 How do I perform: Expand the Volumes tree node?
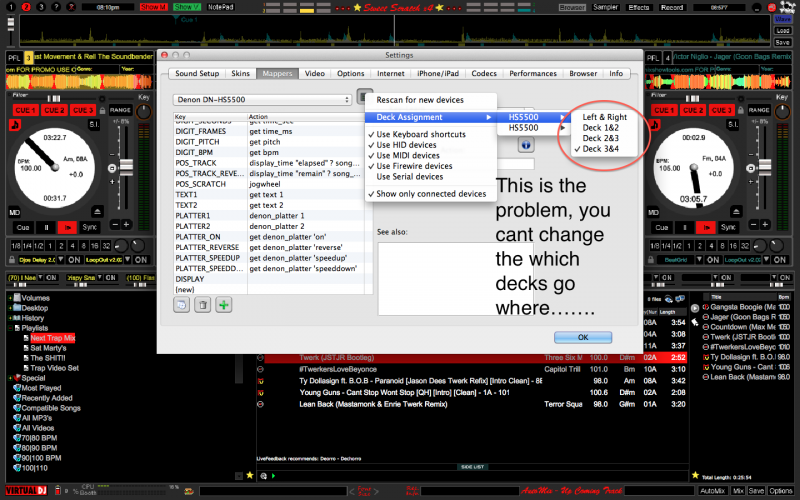[10, 298]
